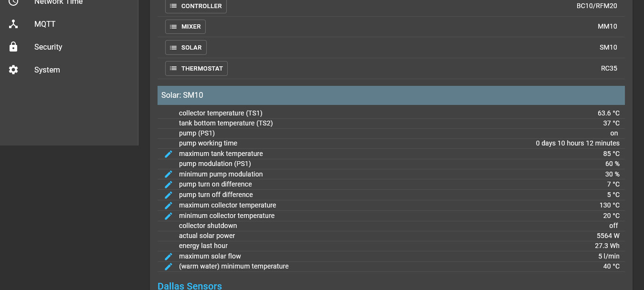This screenshot has height=290, width=644.
Task: Edit pump turn off difference via pencil icon
Action: point(168,195)
